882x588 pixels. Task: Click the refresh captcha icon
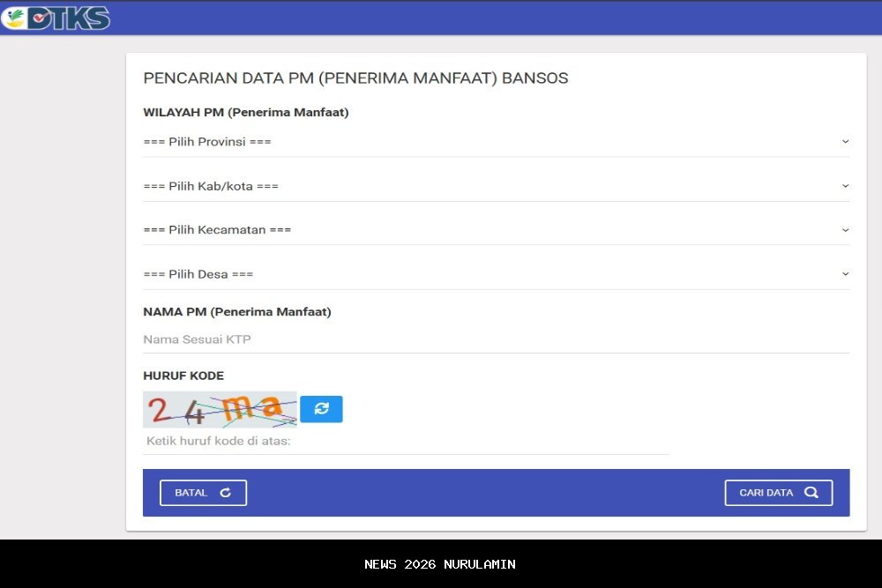(x=321, y=408)
